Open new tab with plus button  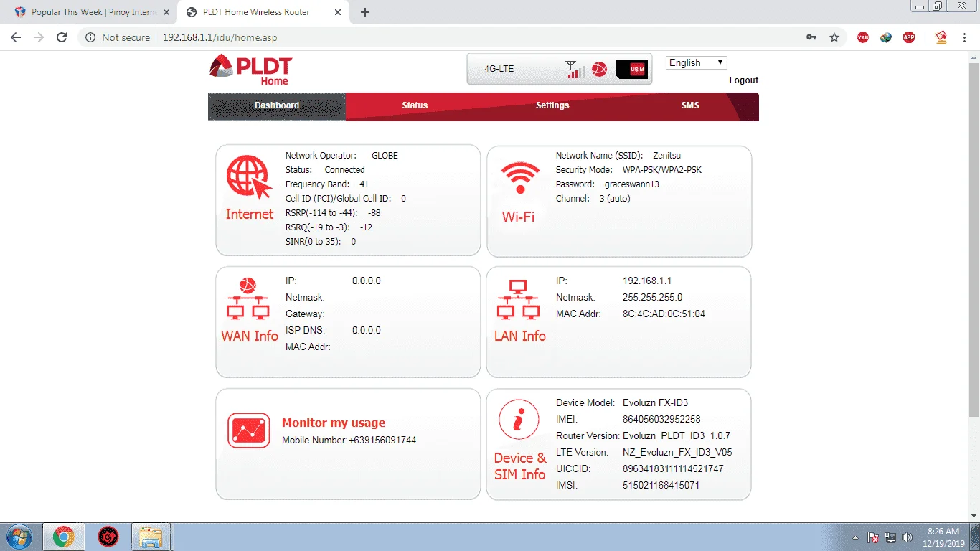pos(365,12)
